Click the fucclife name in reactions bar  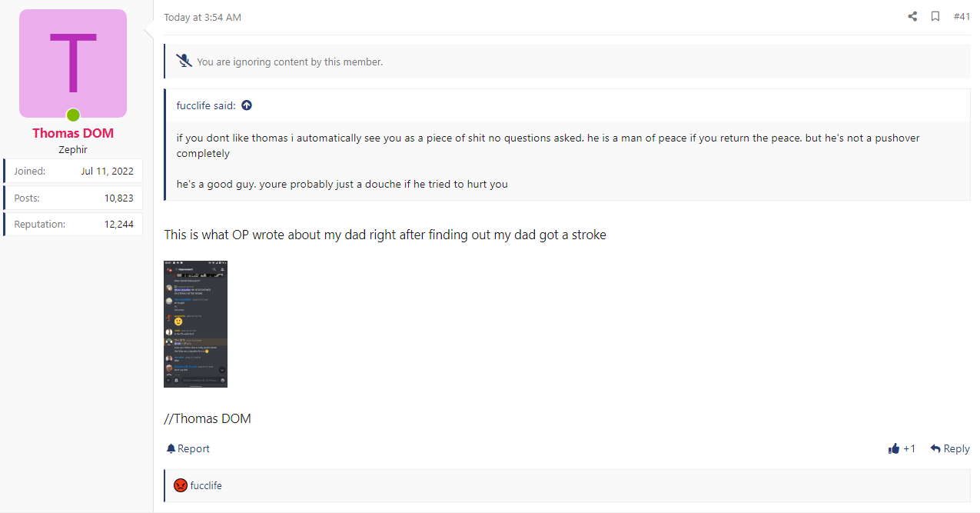(x=206, y=485)
